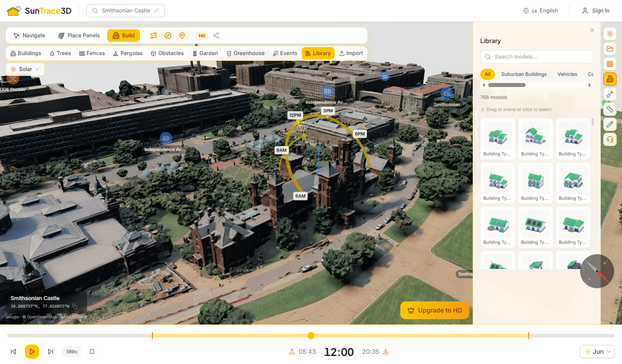
Task: Toggle the HD quality badge
Action: pyautogui.click(x=202, y=36)
